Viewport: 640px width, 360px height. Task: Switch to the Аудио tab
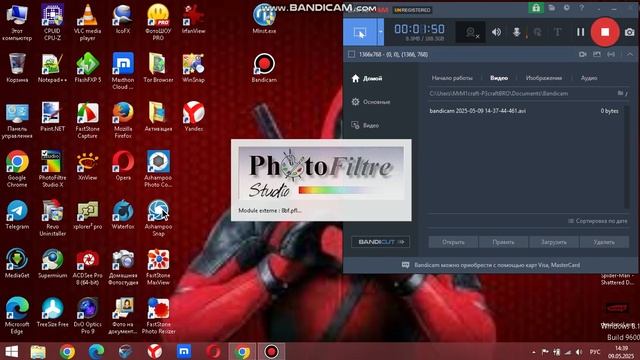coord(589,78)
